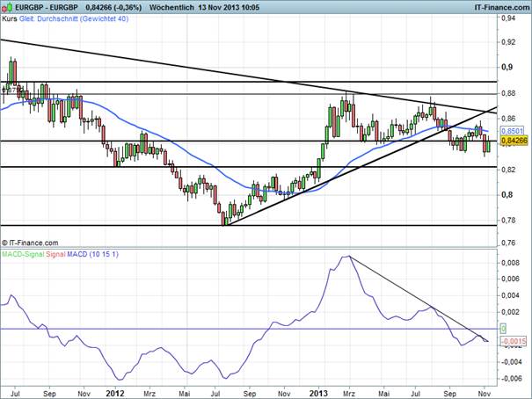The width and height of the screenshot is (532, 399).
Task: Open Gleit. Durchschnitt (Gewichtet 40) settings
Action: click(x=72, y=18)
